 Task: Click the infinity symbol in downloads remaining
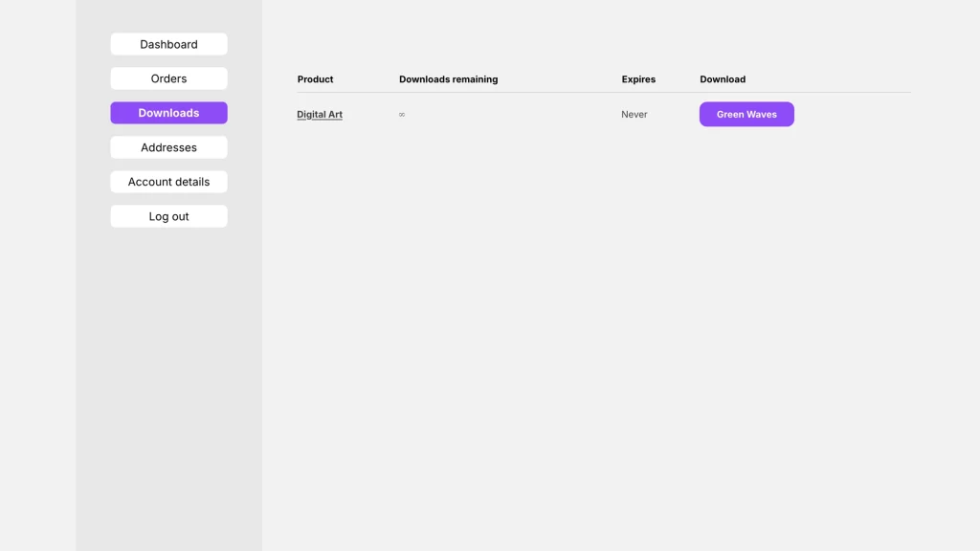pos(402,115)
